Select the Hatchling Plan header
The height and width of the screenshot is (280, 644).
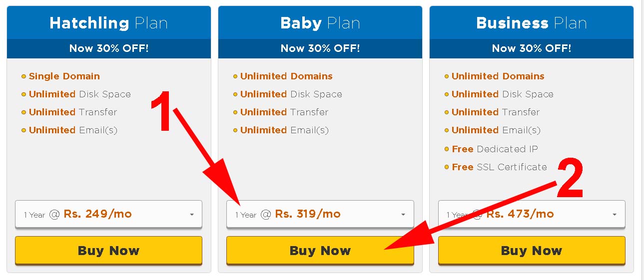point(108,23)
